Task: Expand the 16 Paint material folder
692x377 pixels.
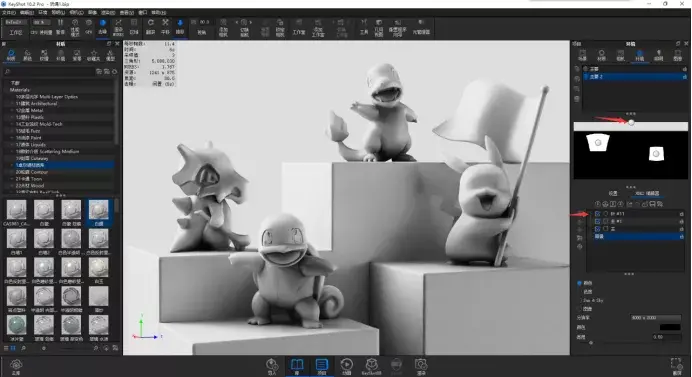Action: click(x=11, y=138)
